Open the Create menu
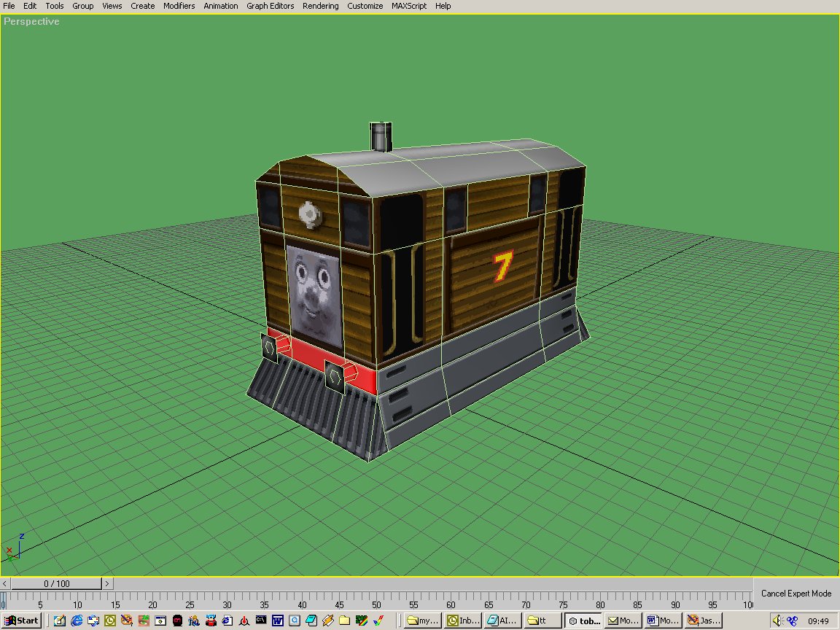The height and width of the screenshot is (630, 840). click(x=142, y=6)
